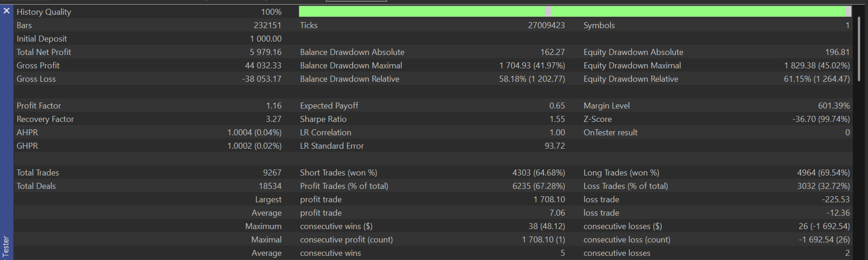Click average loss trade value -12.36
This screenshot has width=868, height=260.
838,213
